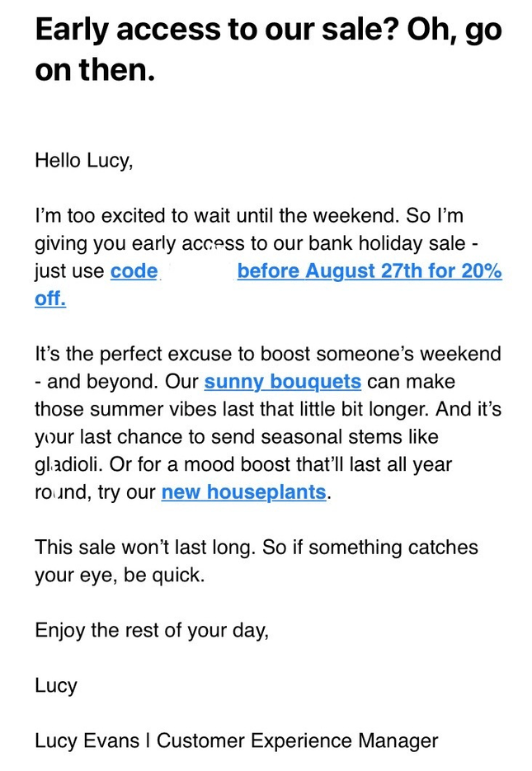Click the "Enjoy the rest of your day," line

[x=152, y=631]
